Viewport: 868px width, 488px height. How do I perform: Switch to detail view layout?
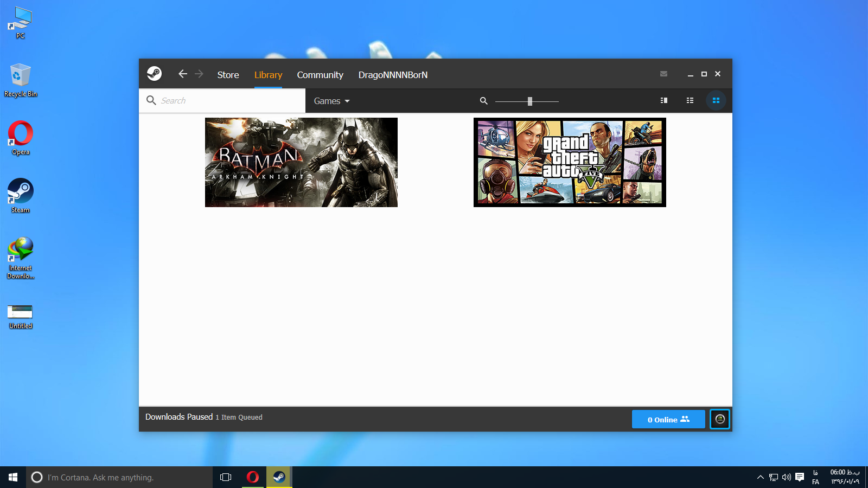tap(663, 100)
